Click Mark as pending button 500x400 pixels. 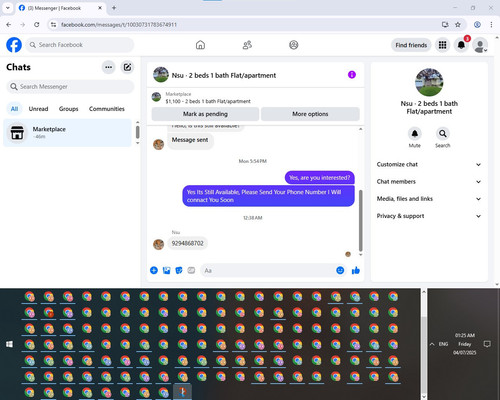coord(205,114)
